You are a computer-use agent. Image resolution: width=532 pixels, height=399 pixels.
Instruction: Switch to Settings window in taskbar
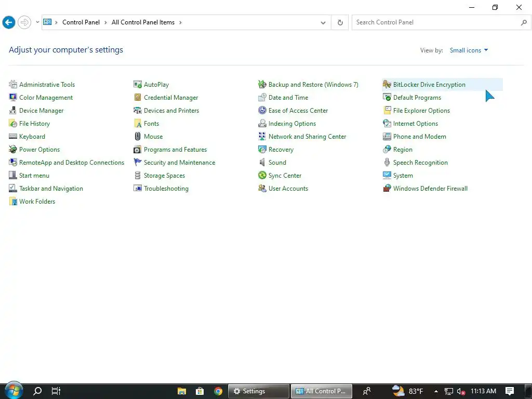259,391
